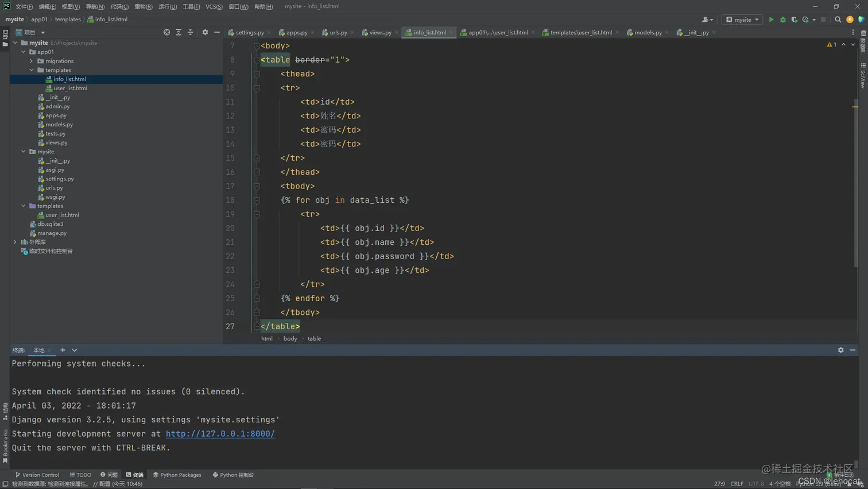The width and height of the screenshot is (868, 489).
Task: Collapse app01 templates folder
Action: [x=32, y=70]
